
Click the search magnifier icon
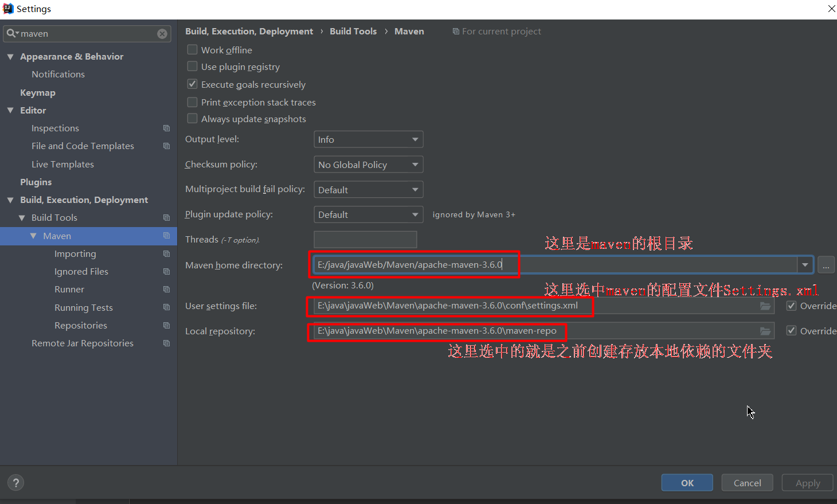click(x=12, y=33)
